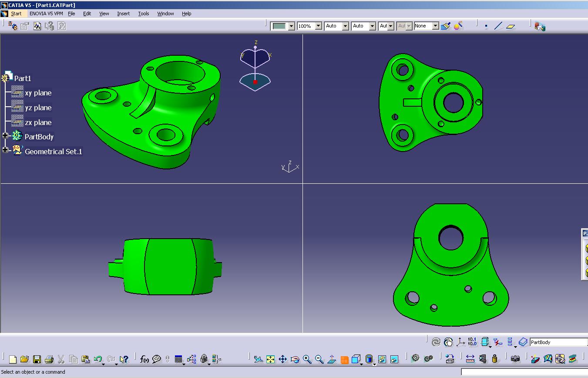Screen dimensions: 588x378
Task: Open a file with the folder icon
Action: 24,359
